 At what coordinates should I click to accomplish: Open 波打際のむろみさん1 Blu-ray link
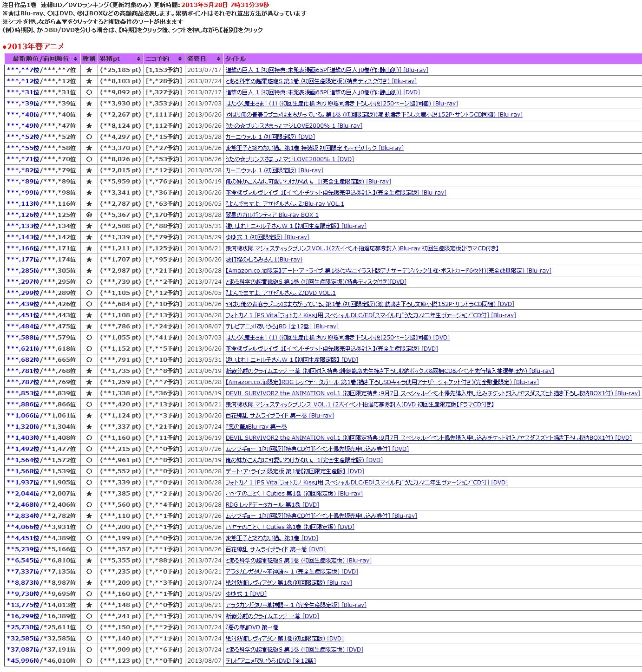pyautogui.click(x=264, y=260)
